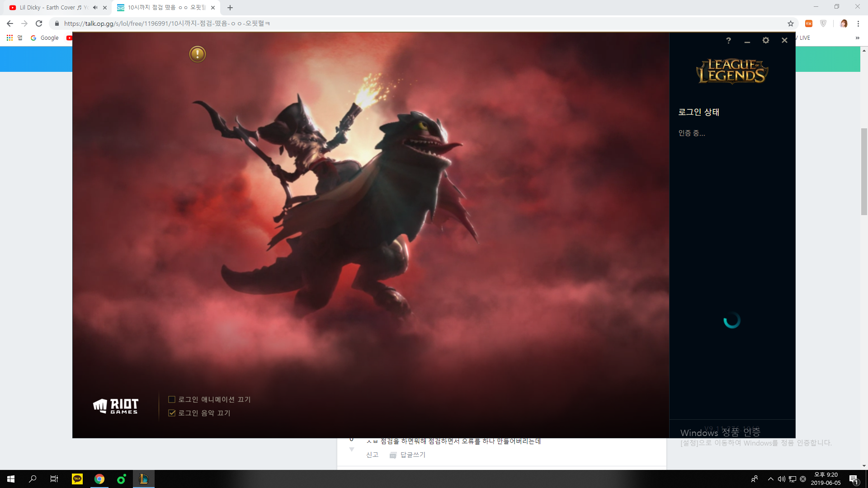Uncheck 로그인 음악 끄기 checkbox
The width and height of the screenshot is (868, 488).
pyautogui.click(x=172, y=413)
